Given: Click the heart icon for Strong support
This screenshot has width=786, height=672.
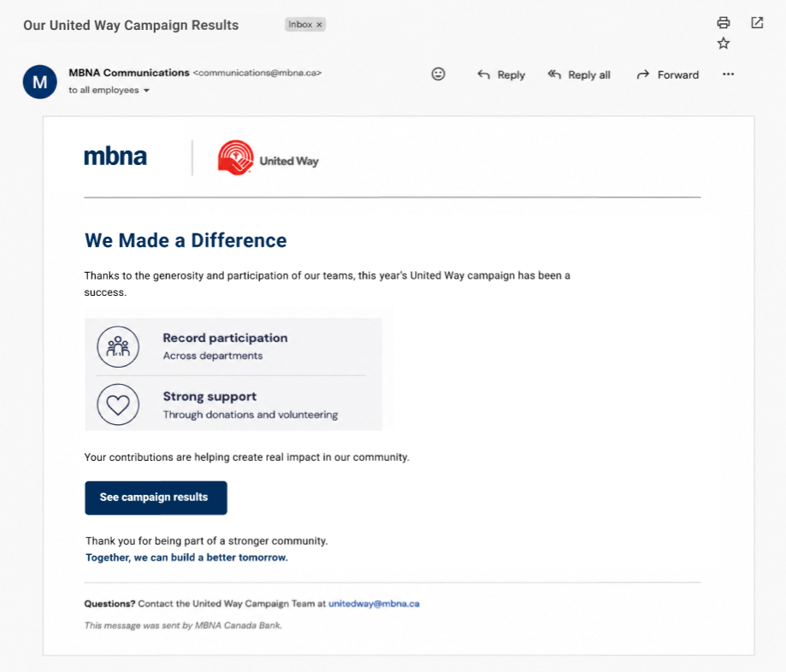Looking at the screenshot, I should coord(118,405).
